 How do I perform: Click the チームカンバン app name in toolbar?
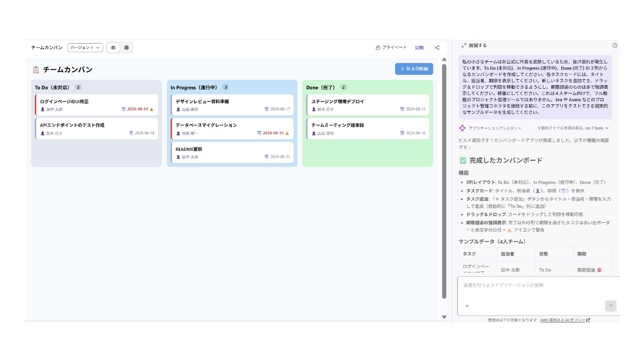(47, 48)
